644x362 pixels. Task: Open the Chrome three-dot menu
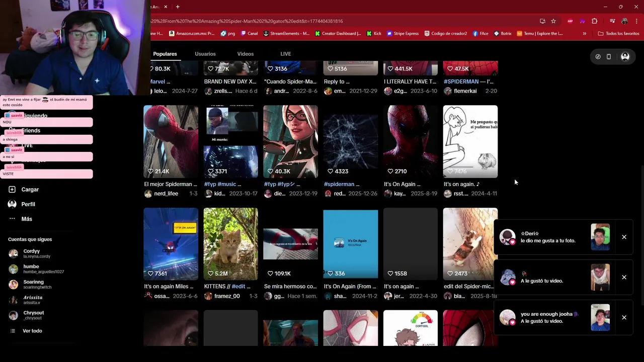pos(636,21)
